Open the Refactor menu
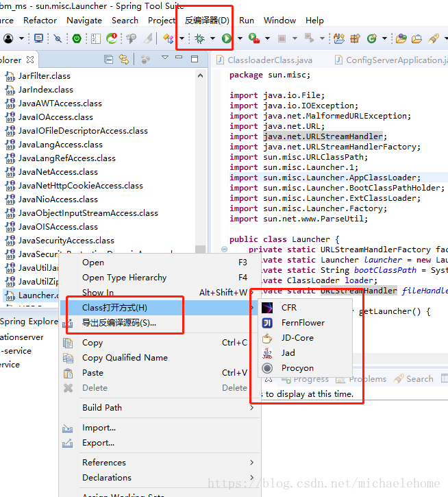448x497 pixels. [40, 21]
